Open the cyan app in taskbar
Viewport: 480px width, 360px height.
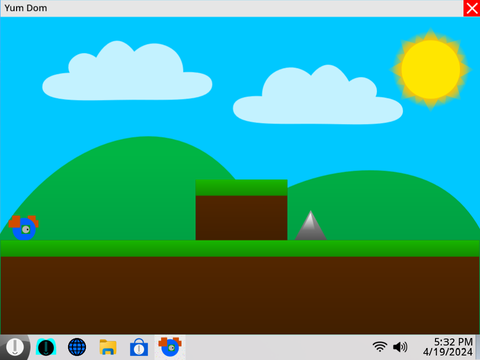(46, 347)
